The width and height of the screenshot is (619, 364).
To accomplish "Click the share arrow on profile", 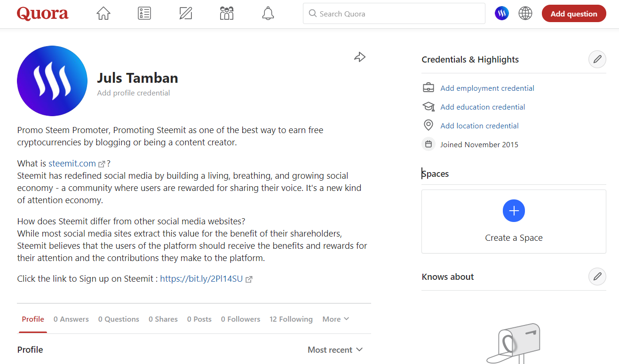I will click(x=360, y=57).
